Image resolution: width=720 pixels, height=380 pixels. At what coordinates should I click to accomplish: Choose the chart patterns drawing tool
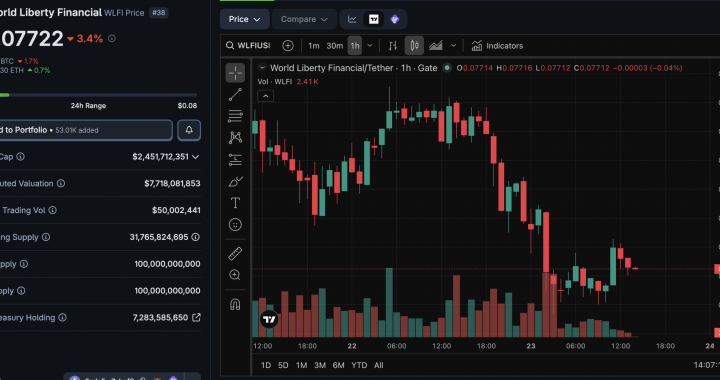coord(235,137)
